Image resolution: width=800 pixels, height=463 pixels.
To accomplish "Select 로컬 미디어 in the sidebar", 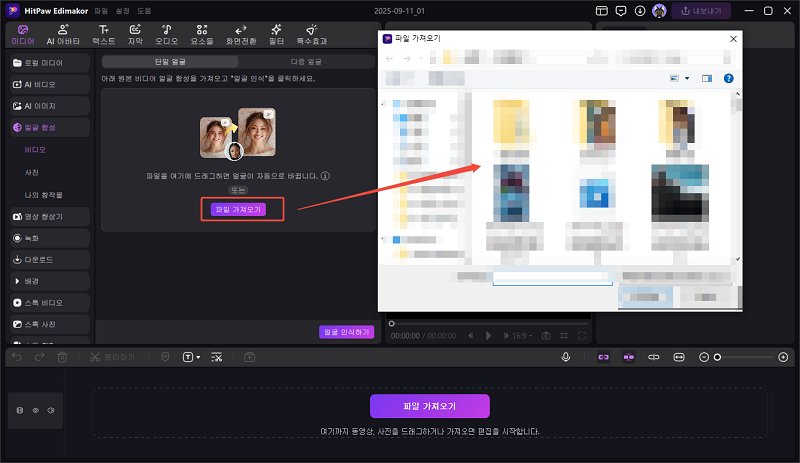I will 49,63.
